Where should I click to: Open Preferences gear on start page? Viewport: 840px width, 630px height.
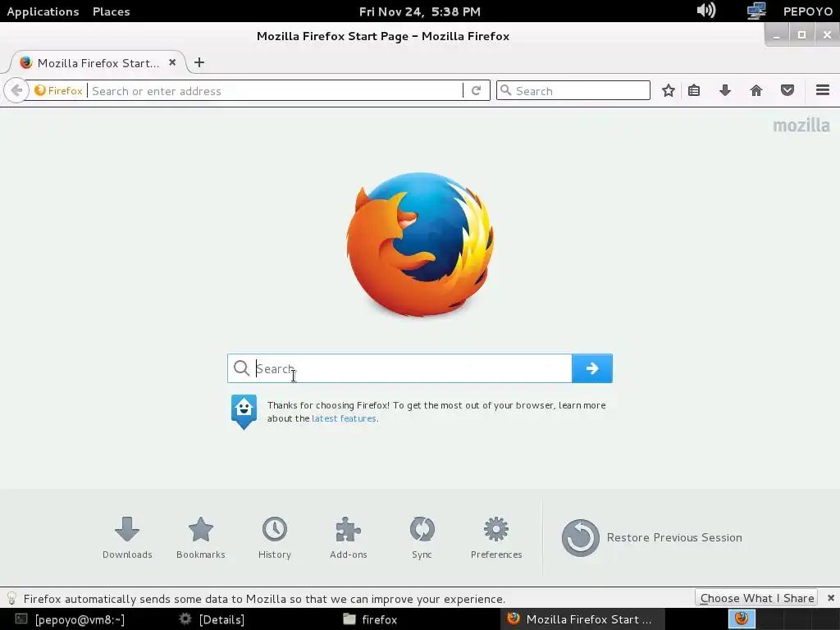point(496,538)
